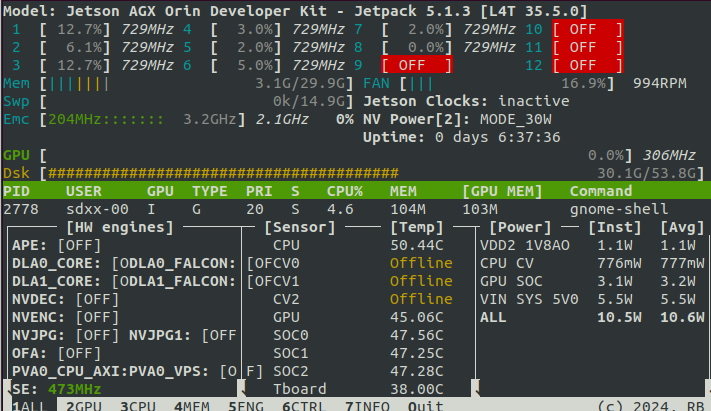
Task: Click the NVDEC: [OFF] engine entry
Action: coord(66,299)
